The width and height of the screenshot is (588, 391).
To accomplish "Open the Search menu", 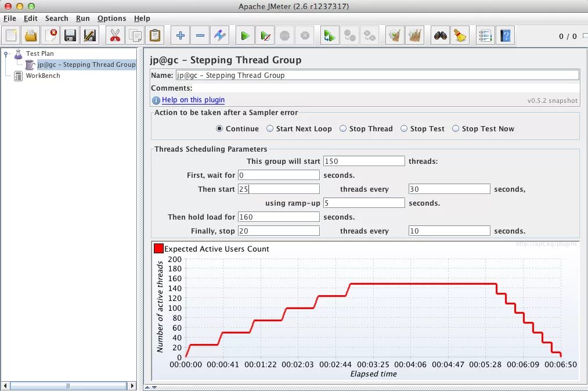I will click(57, 19).
